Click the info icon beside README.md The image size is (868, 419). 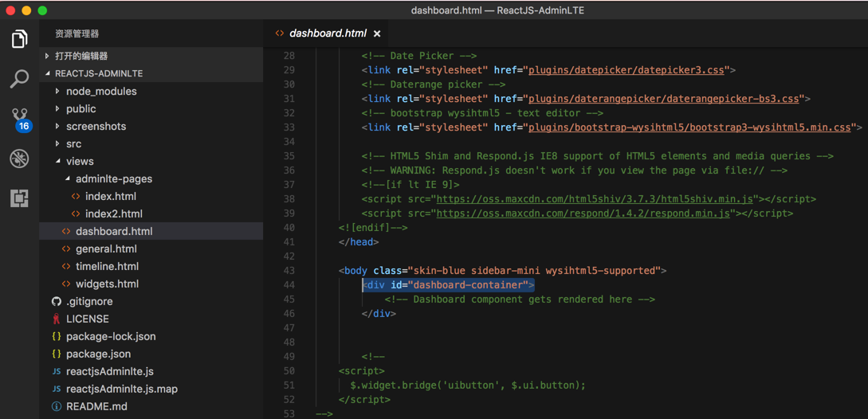57,407
